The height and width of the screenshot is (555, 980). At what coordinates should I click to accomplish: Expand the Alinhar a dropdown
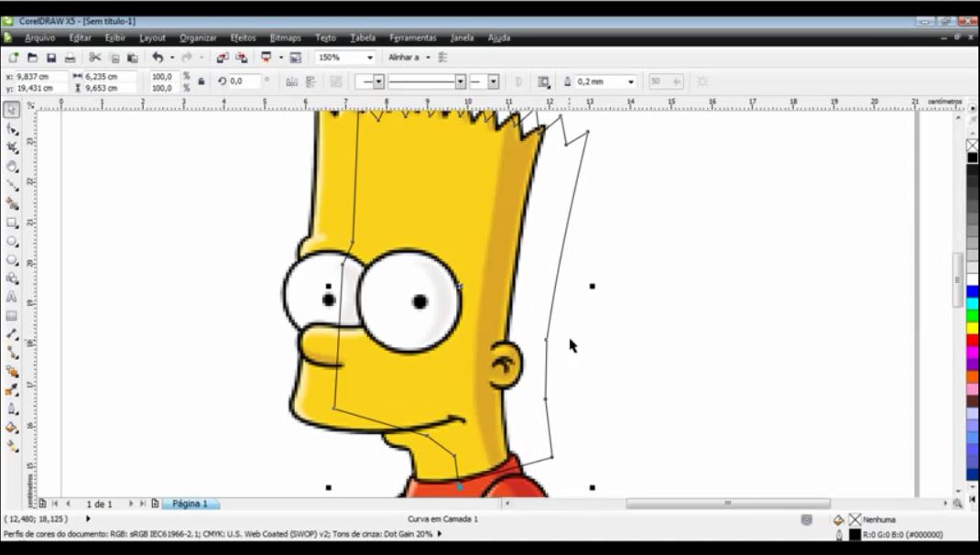coord(428,58)
